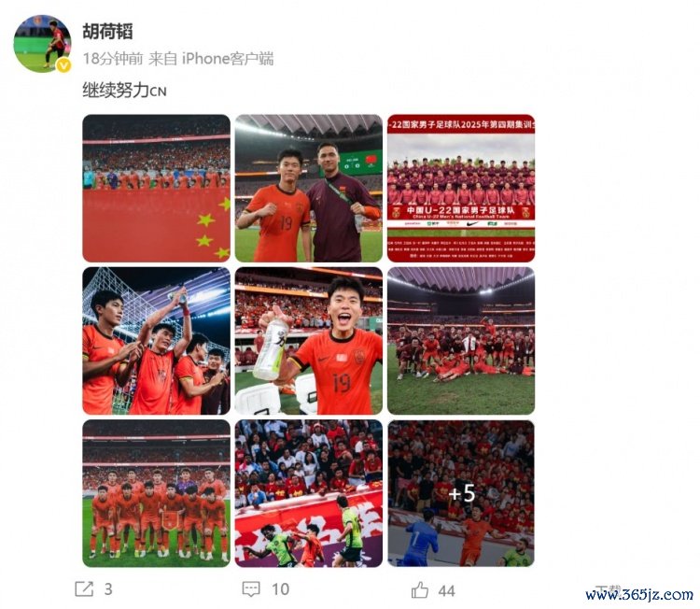
Task: Click the comment count 10
Action: [x=280, y=589]
